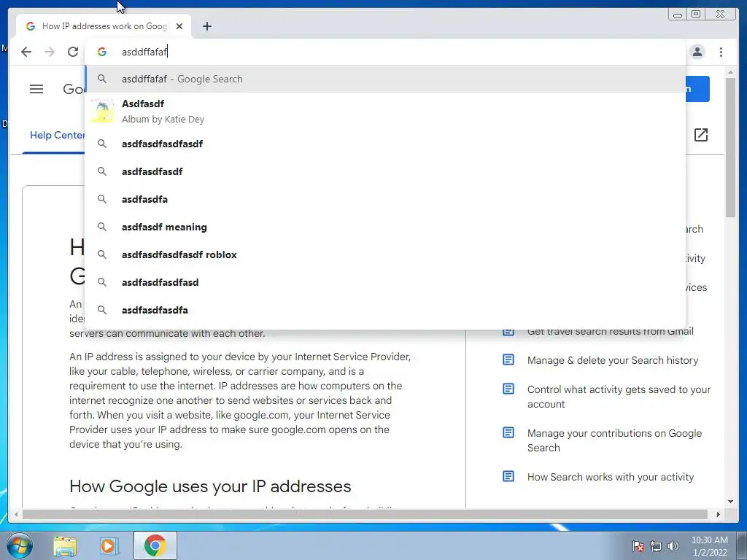747x560 pixels.
Task: Open 'Manage your contributions on Google Search'
Action: coord(614,440)
